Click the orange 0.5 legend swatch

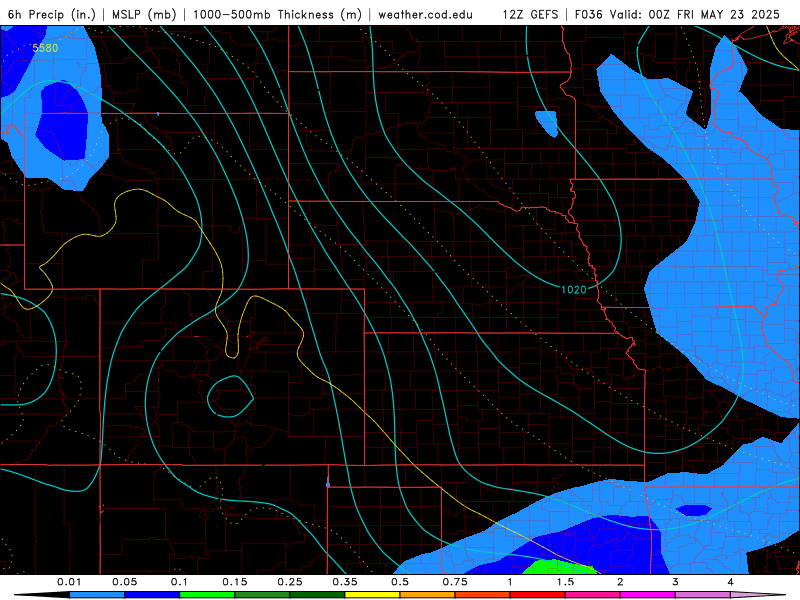point(428,595)
